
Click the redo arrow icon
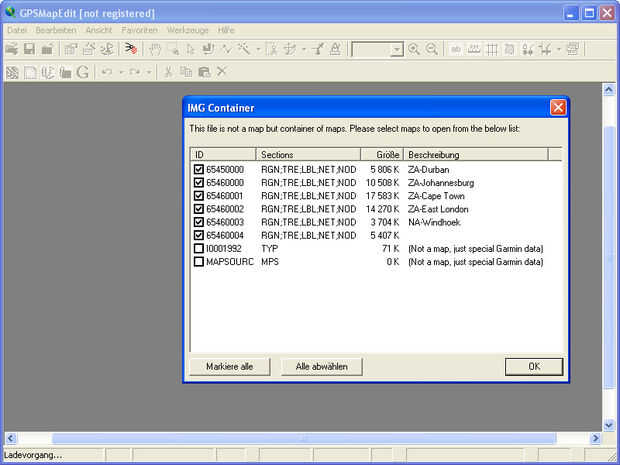(134, 72)
